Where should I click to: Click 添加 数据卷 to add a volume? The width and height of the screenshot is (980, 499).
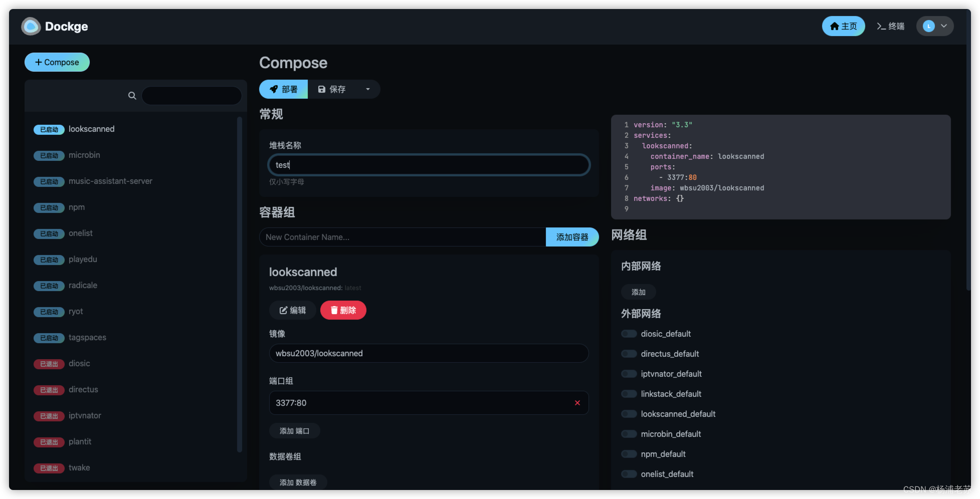click(x=298, y=482)
